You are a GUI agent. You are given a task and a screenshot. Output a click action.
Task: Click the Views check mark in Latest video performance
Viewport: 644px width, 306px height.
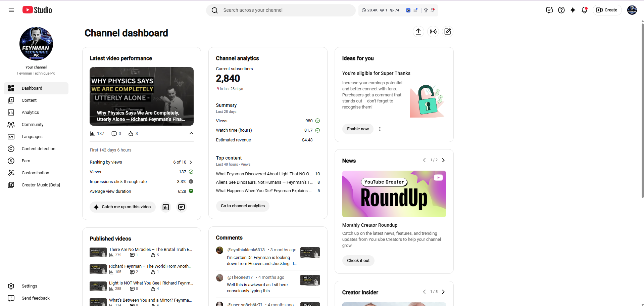tap(191, 172)
